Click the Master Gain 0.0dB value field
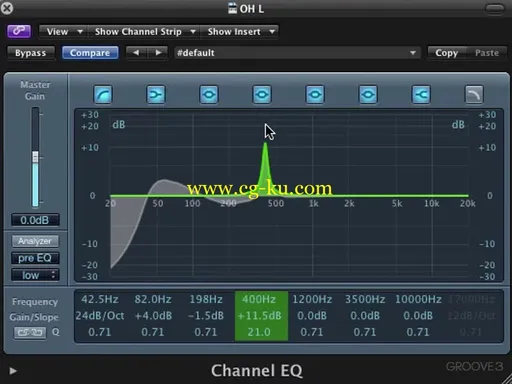This screenshot has height=384, width=512. click(35, 220)
